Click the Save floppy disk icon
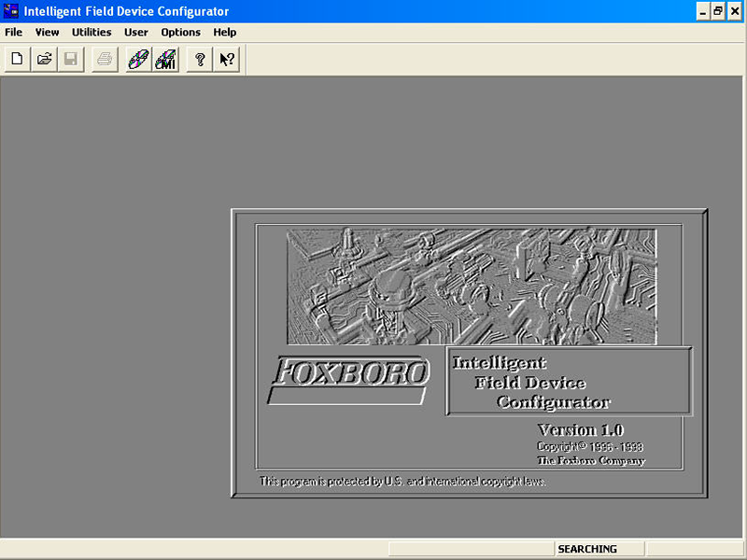This screenshot has height=560, width=747. point(71,59)
